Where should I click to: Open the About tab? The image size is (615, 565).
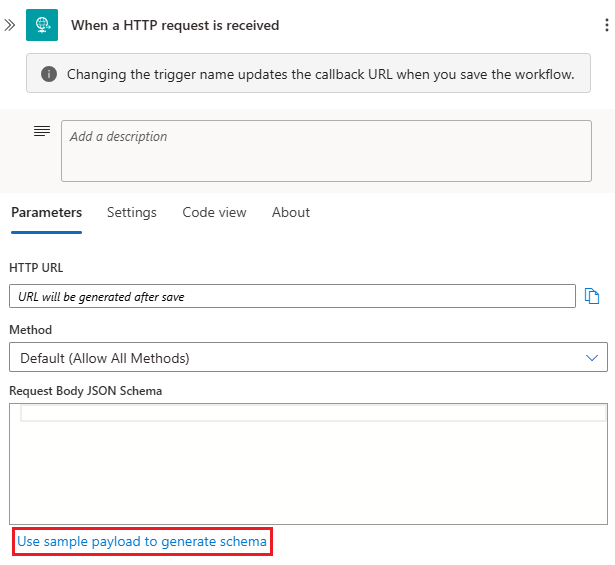[x=291, y=212]
